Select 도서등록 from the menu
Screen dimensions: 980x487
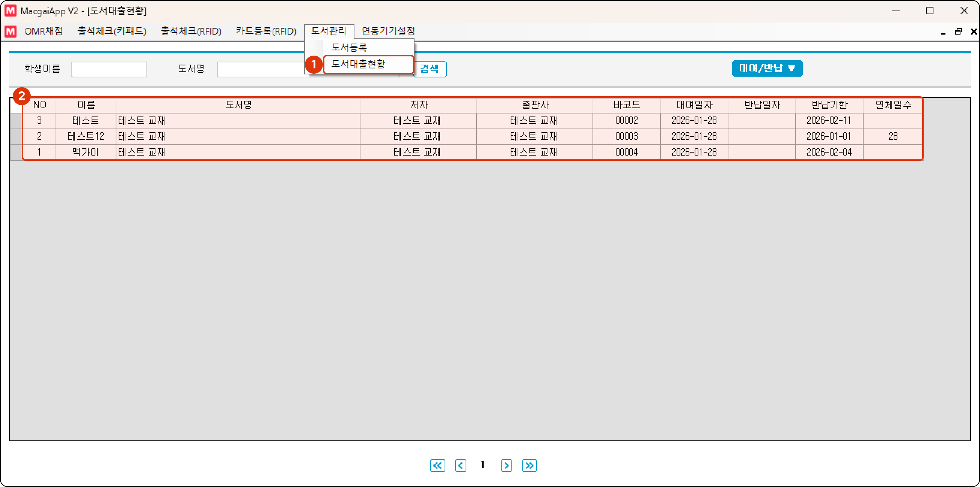[349, 47]
